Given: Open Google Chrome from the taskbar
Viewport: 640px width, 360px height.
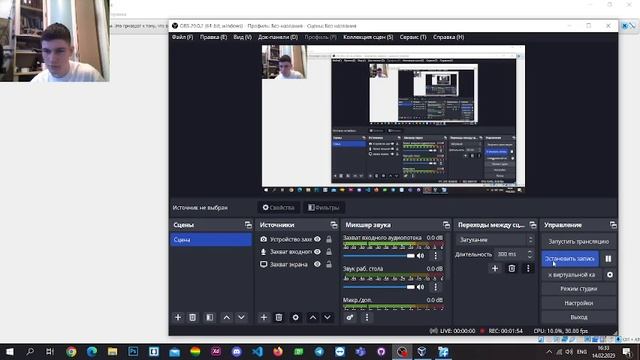Looking at the screenshot, I should tap(71, 351).
